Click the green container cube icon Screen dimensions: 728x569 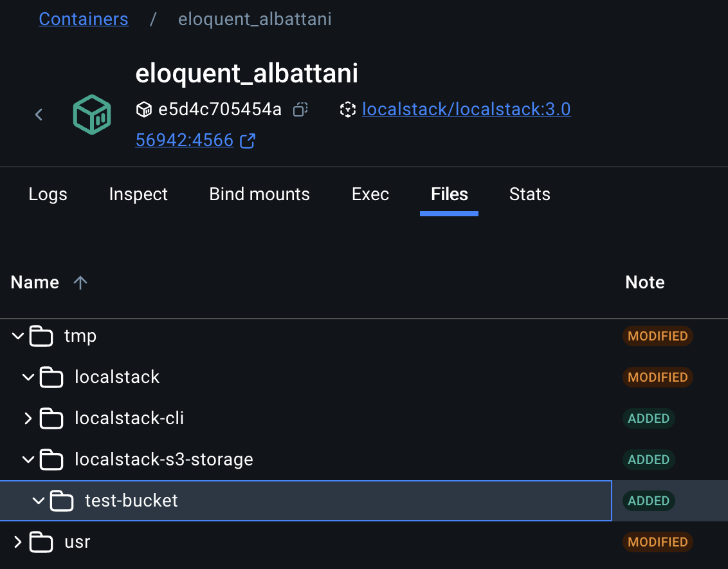92,115
